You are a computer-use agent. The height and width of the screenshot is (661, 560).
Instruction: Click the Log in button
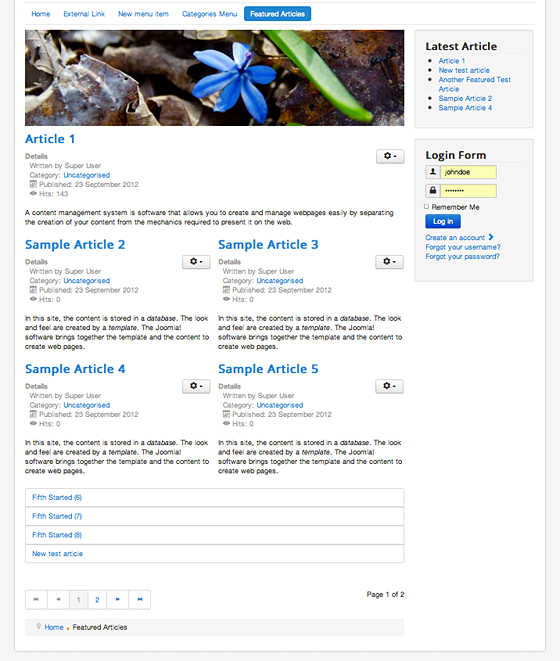click(443, 221)
